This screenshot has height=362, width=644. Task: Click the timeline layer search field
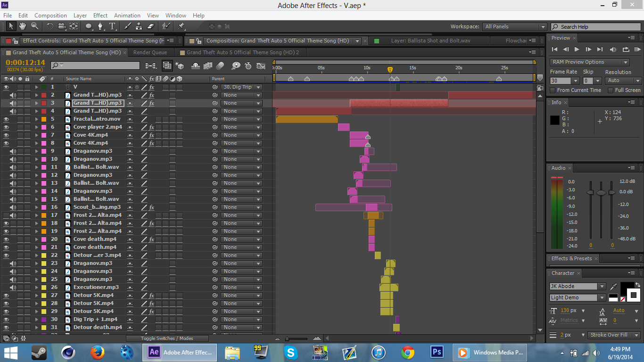95,66
